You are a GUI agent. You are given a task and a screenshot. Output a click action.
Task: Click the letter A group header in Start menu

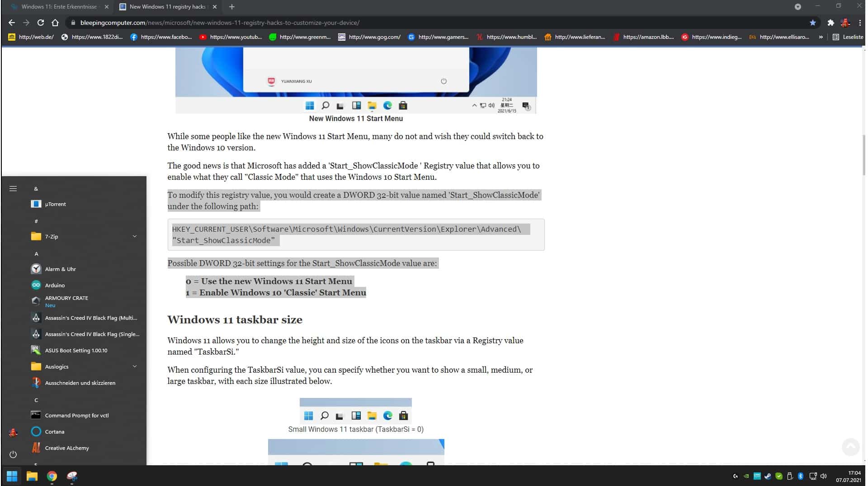(36, 254)
